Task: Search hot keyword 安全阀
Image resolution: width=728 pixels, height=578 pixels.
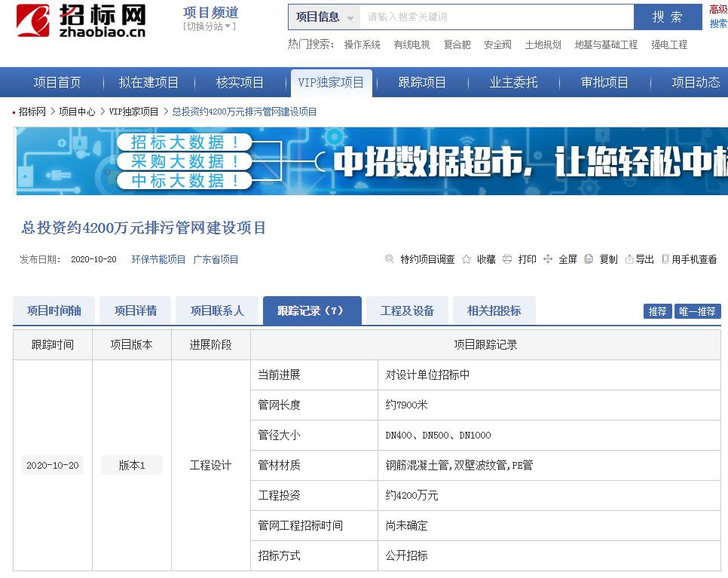Action: (497, 44)
